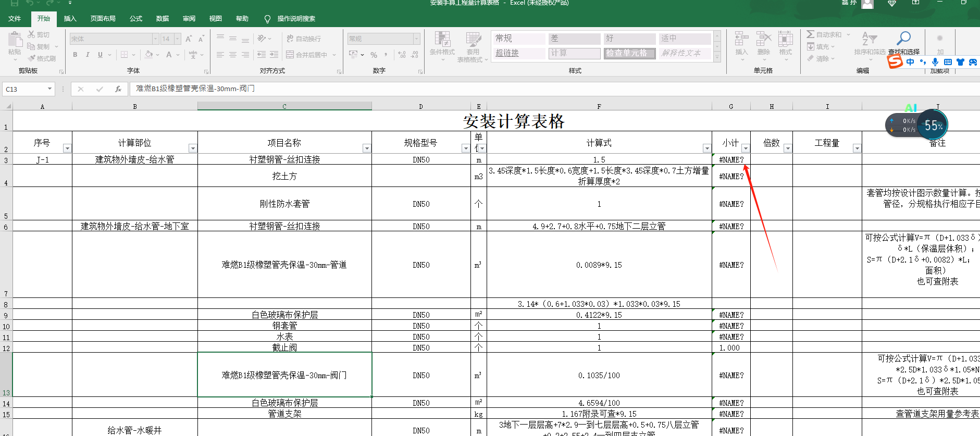Viewport: 980px width, 436px height.
Task: Open filter dropdown for 项目名称 column
Action: pos(366,148)
